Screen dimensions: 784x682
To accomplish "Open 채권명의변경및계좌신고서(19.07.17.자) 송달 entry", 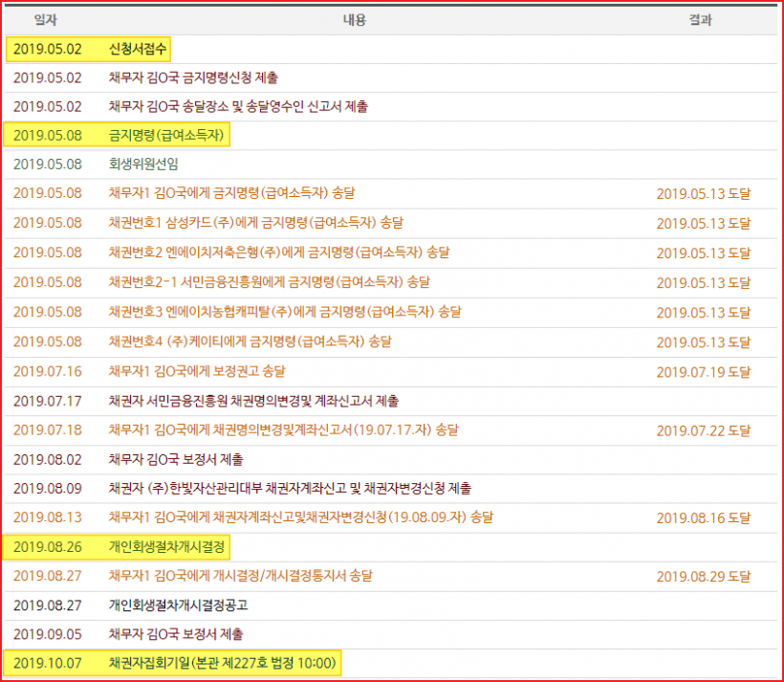I will pos(283,429).
